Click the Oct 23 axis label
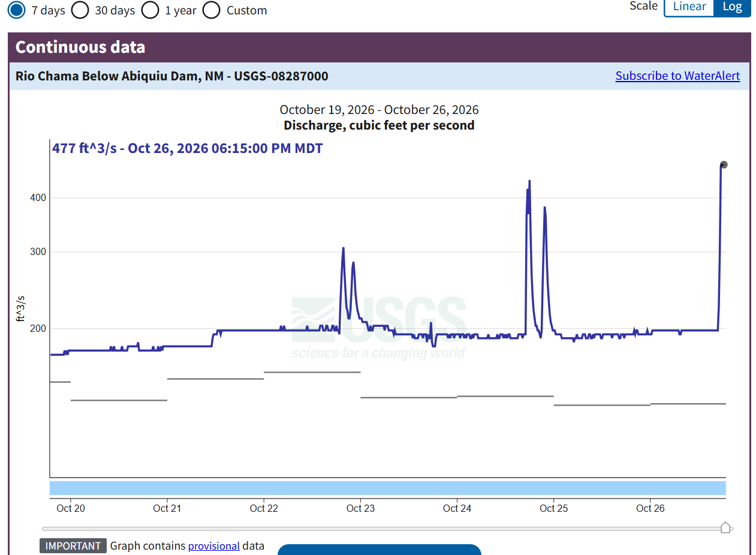The image size is (756, 555). pyautogui.click(x=360, y=508)
